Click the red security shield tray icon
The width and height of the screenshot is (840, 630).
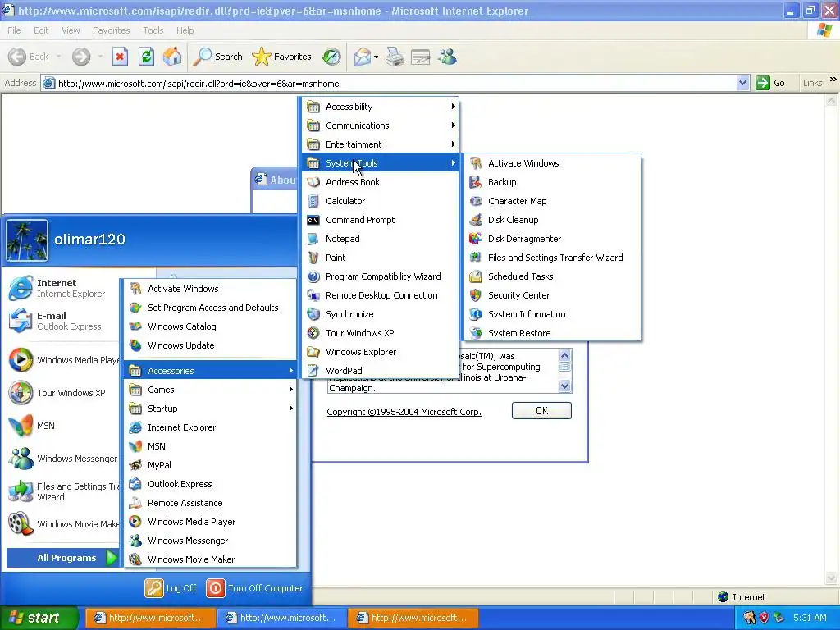[x=764, y=618]
